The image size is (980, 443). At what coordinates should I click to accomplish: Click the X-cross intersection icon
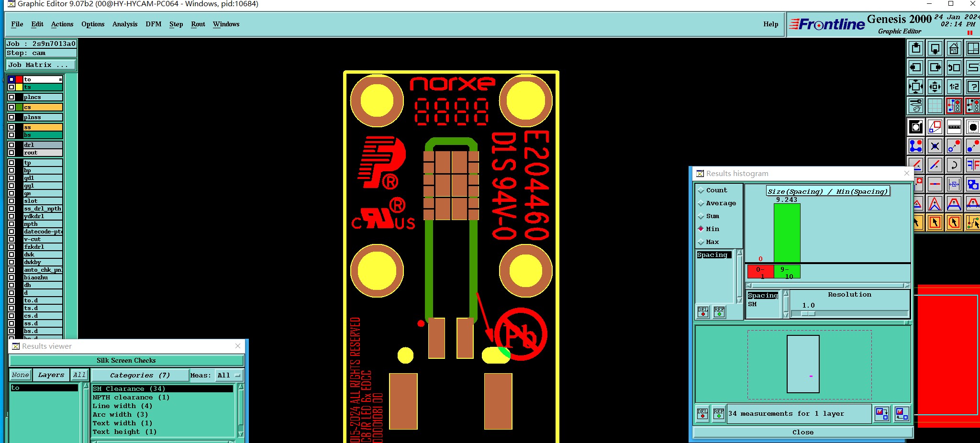coord(935,146)
